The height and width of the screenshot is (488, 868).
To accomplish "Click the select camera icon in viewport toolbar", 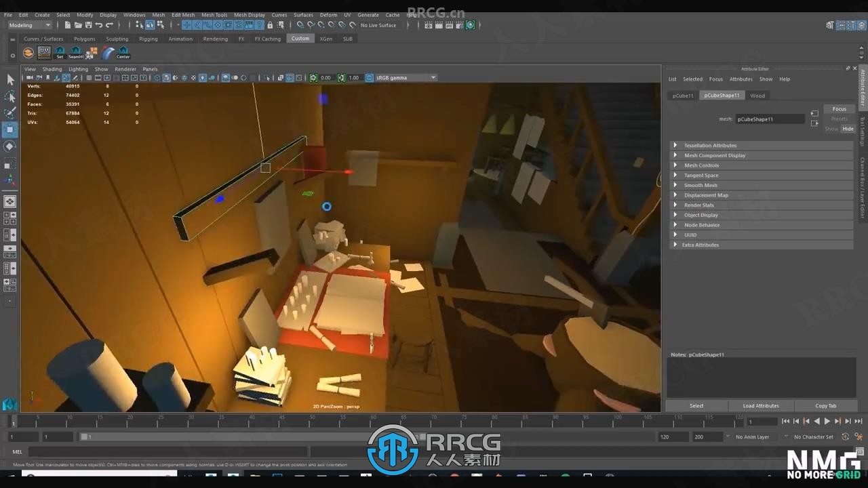I will pyautogui.click(x=29, y=78).
